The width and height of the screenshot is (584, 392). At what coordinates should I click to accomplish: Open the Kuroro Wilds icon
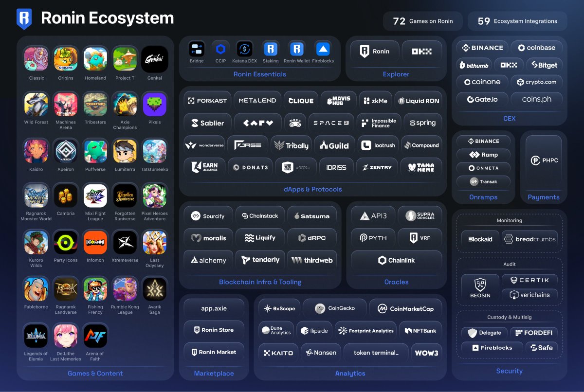pos(36,242)
